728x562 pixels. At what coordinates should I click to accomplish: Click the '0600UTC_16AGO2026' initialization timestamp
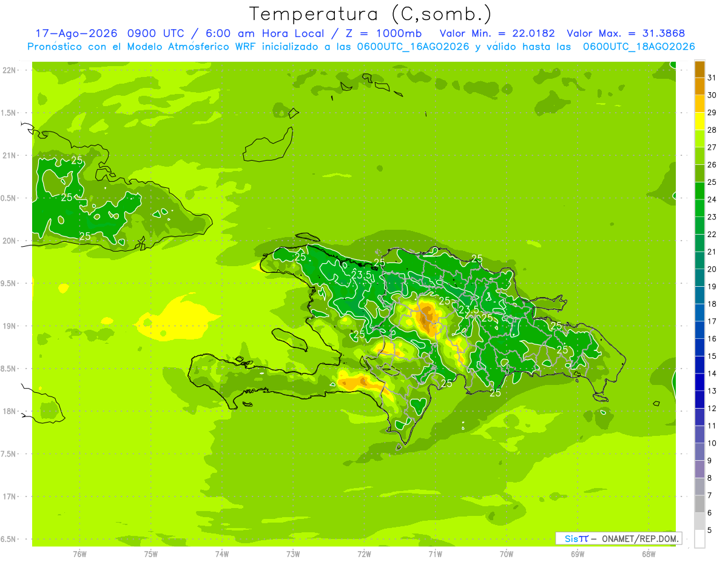413,47
